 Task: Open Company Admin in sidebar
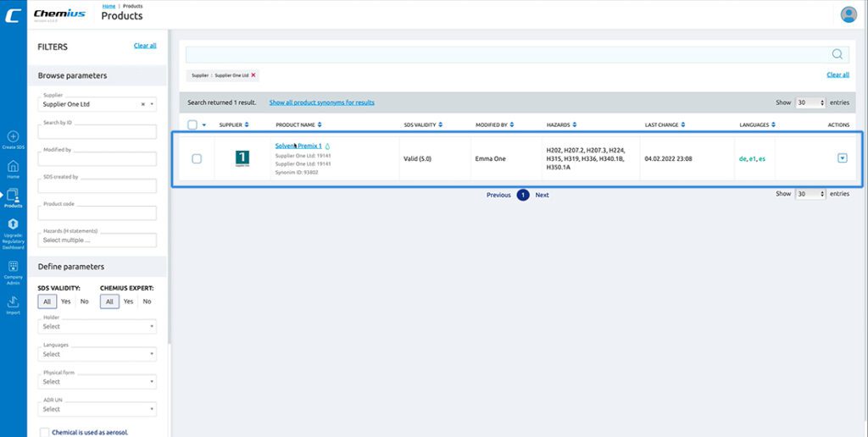coord(13,267)
